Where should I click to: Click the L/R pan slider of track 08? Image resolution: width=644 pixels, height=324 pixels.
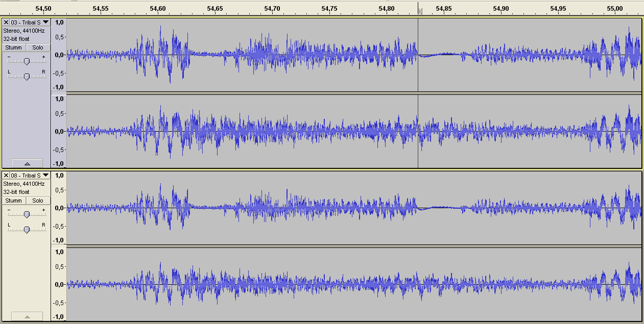[27, 229]
